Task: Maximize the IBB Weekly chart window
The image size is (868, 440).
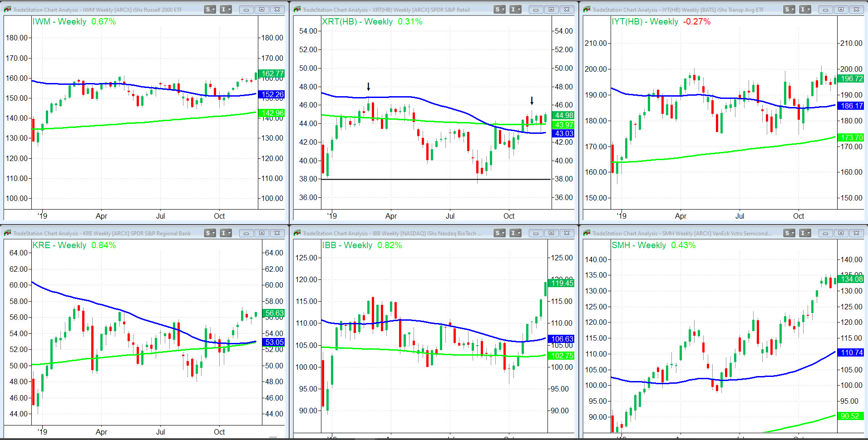Action: coord(551,233)
